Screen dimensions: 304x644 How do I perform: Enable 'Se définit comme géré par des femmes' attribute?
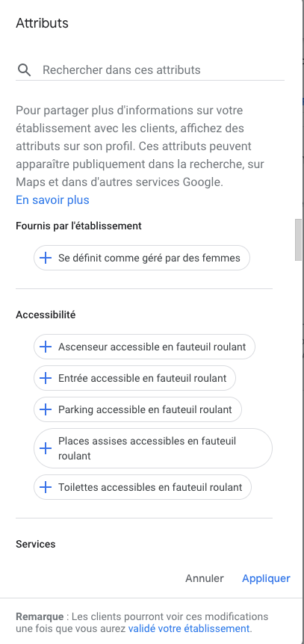[142, 258]
